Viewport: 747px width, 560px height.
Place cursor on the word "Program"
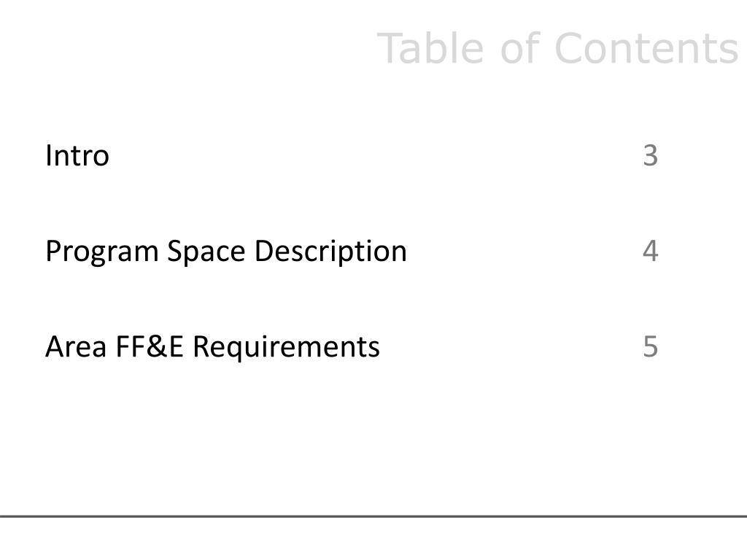(x=101, y=252)
